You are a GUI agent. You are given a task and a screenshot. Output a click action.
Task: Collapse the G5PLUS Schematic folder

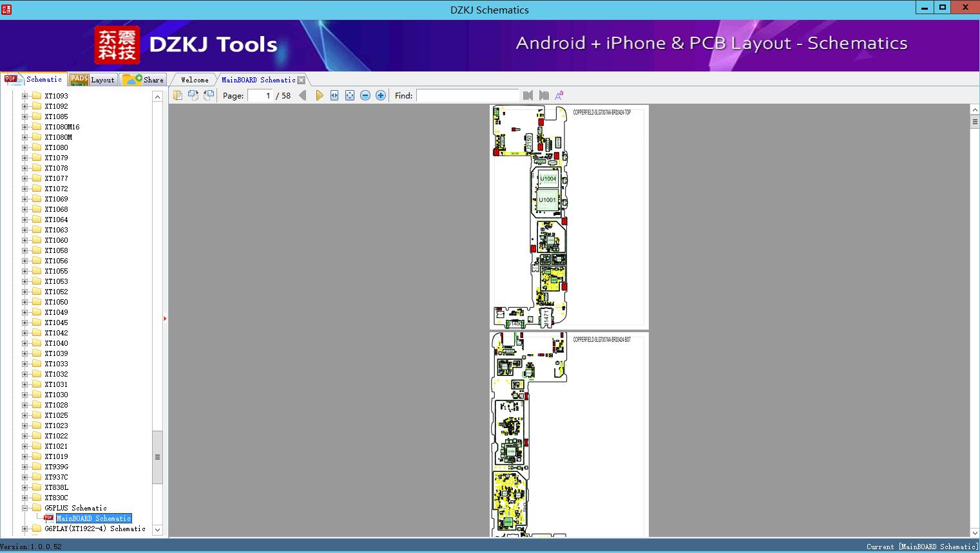pos(25,508)
